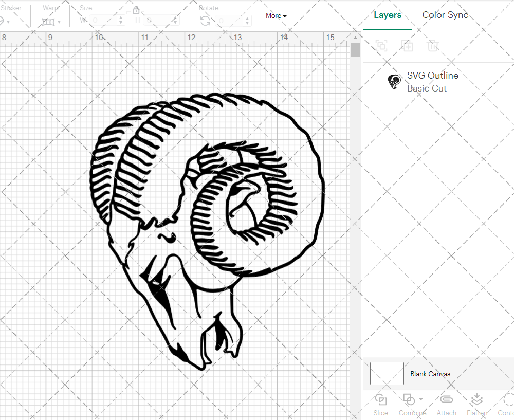This screenshot has height=420, width=514.
Task: Select the ram head image on canvas
Action: click(x=207, y=231)
